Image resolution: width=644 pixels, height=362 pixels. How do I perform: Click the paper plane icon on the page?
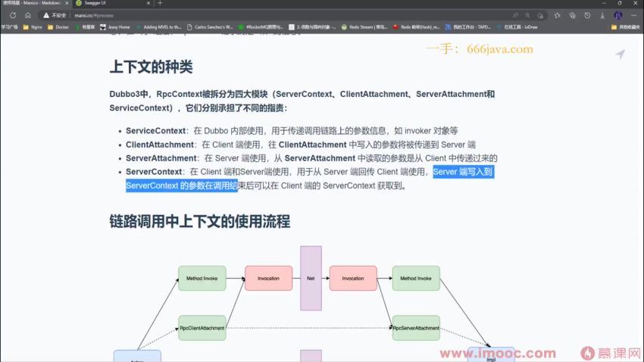tap(621, 54)
